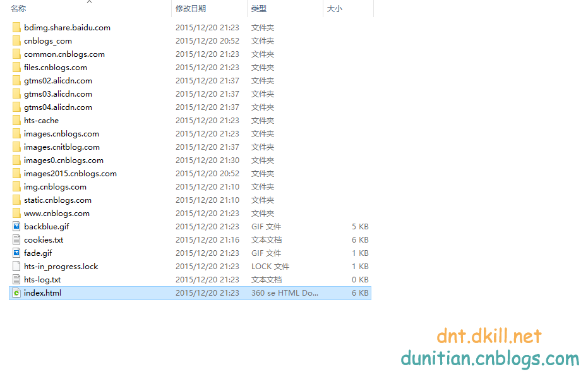Select the file name images.cnblogs.com

click(61, 133)
